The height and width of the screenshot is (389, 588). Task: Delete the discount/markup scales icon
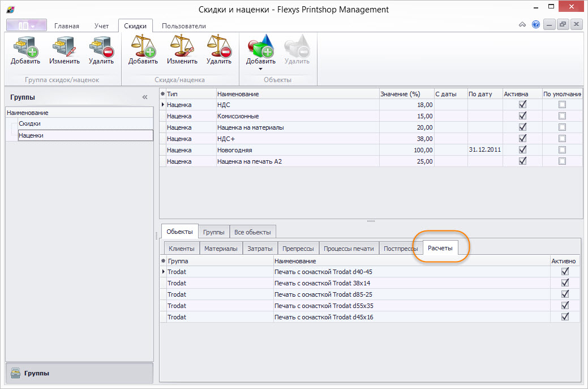click(219, 46)
